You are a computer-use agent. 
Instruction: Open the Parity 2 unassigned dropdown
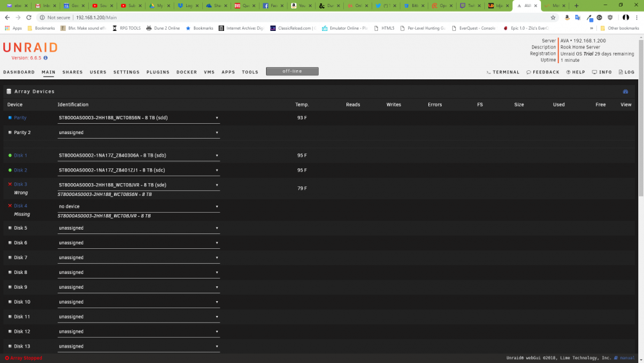coord(138,133)
